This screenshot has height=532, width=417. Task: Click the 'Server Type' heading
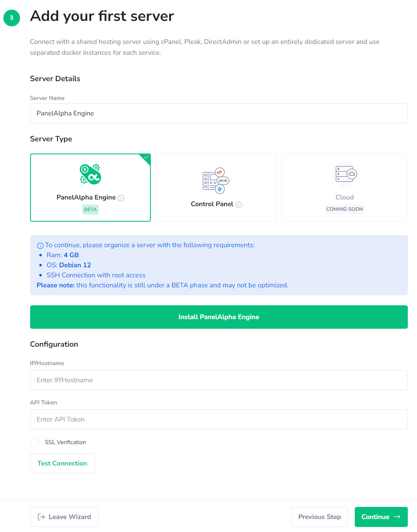pos(51,139)
